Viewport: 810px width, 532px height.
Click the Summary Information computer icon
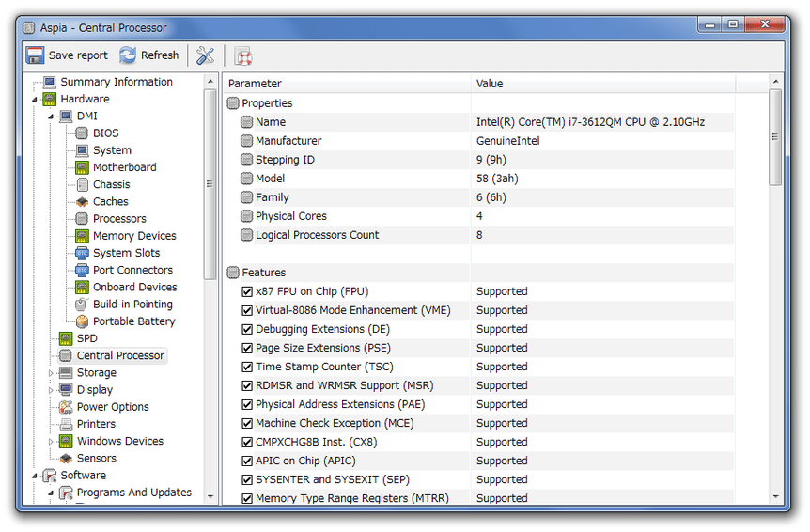tap(50, 82)
